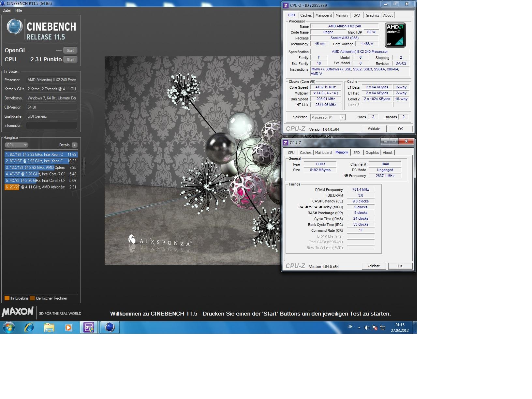The height and width of the screenshot is (399, 532).
Task: Open Mainboard tab in lower CPU-Z window
Action: click(323, 153)
